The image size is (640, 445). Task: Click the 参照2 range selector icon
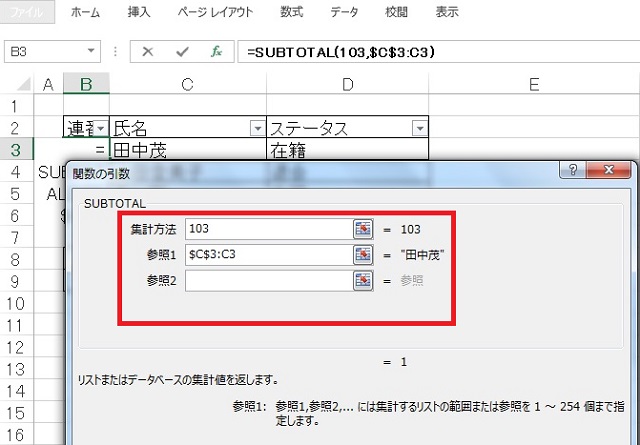click(362, 281)
